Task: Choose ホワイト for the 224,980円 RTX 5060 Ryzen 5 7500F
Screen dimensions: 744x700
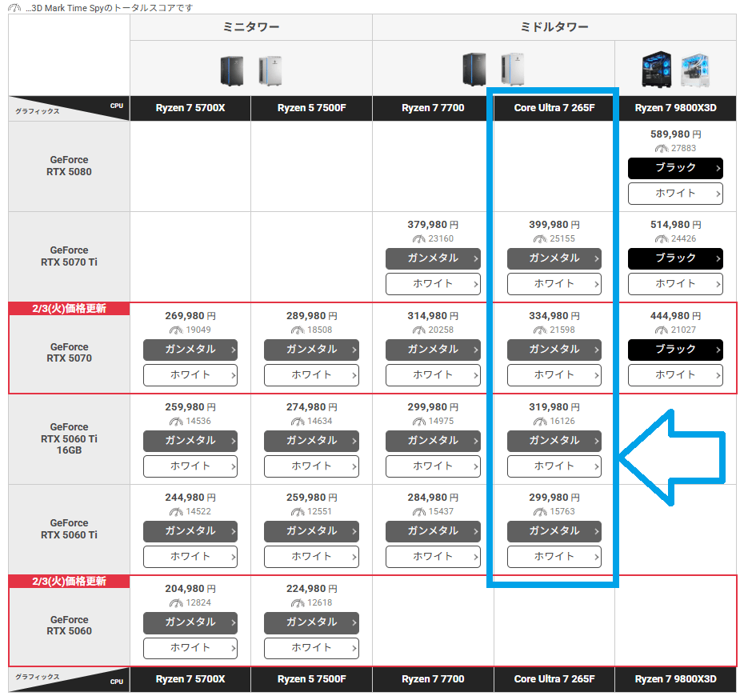Action: pos(311,647)
